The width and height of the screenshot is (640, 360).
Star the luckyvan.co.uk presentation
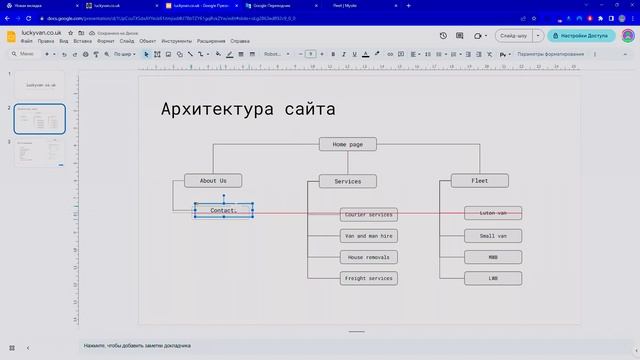[71, 33]
